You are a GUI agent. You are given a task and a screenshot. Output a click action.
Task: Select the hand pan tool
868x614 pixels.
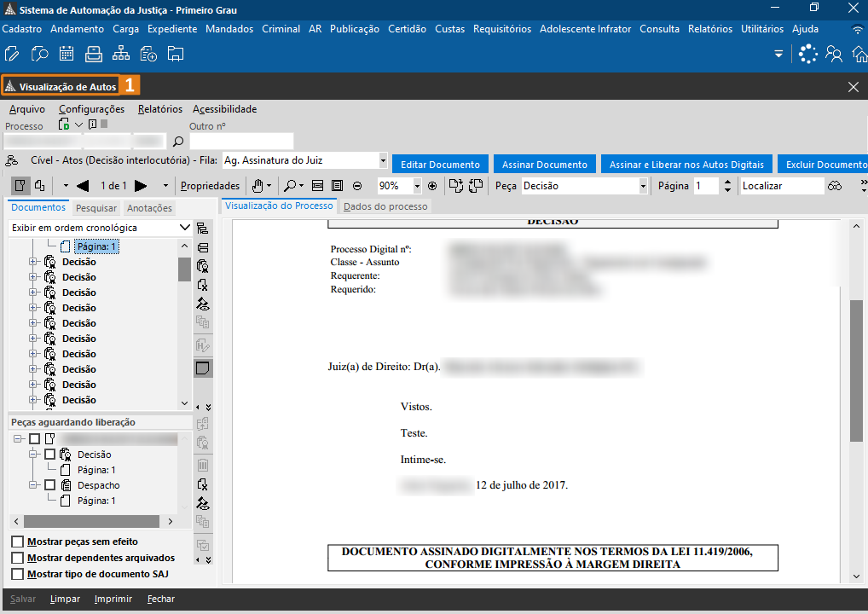[x=258, y=186]
